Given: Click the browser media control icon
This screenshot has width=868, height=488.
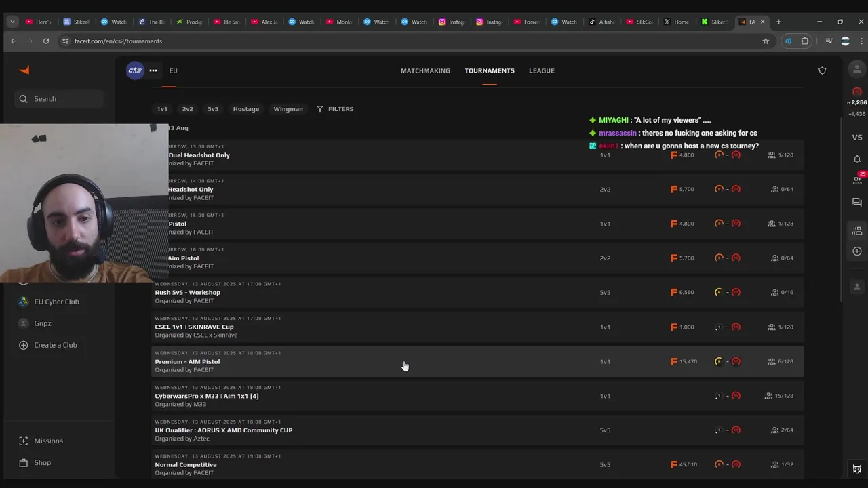Looking at the screenshot, I should coord(829,41).
